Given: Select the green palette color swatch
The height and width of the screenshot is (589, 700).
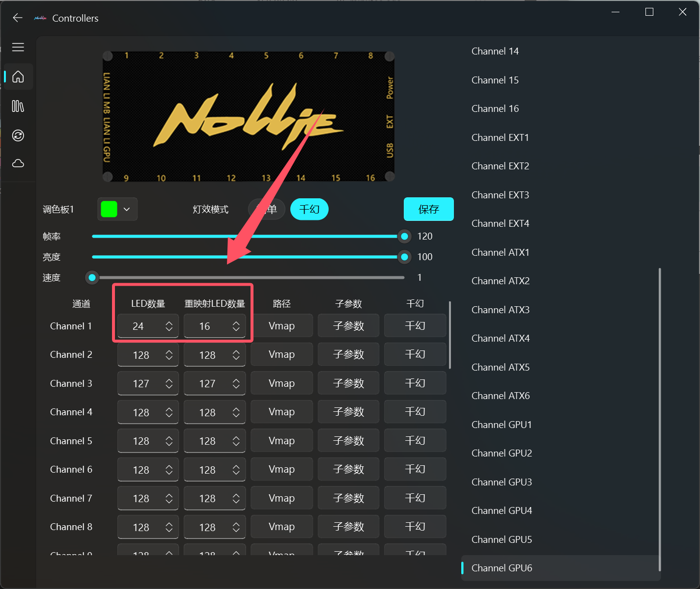Looking at the screenshot, I should tap(109, 209).
